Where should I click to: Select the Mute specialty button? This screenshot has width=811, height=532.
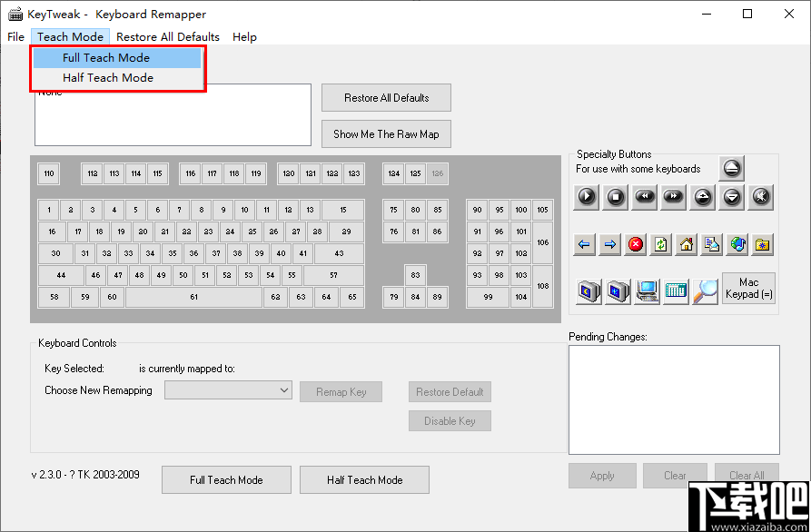(x=760, y=196)
